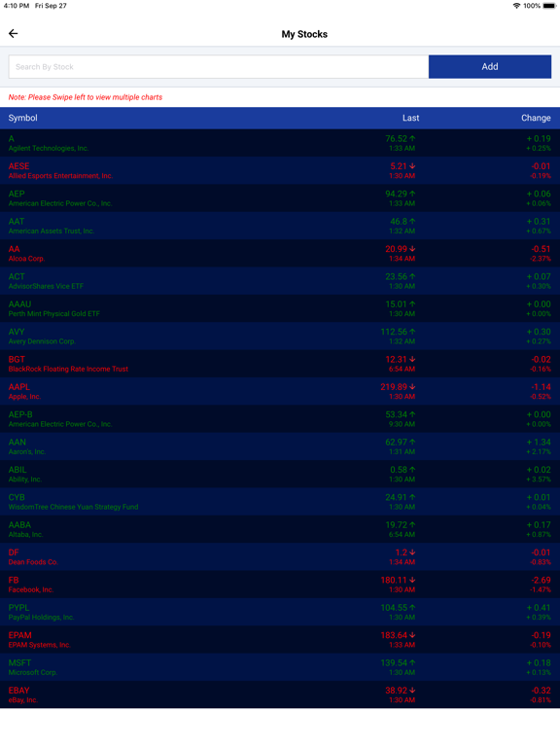
Task: Select the Symbol column header
Action: click(x=23, y=118)
